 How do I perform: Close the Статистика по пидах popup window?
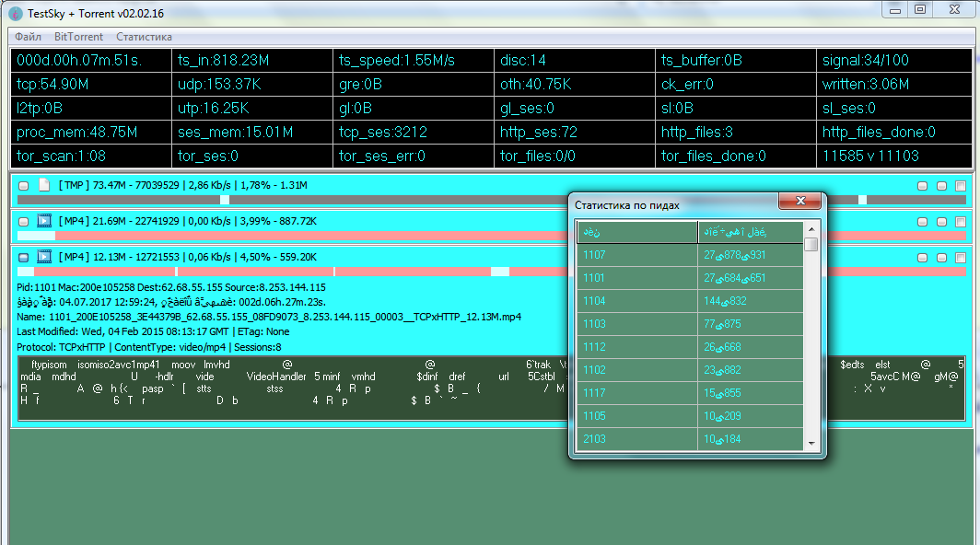(799, 203)
